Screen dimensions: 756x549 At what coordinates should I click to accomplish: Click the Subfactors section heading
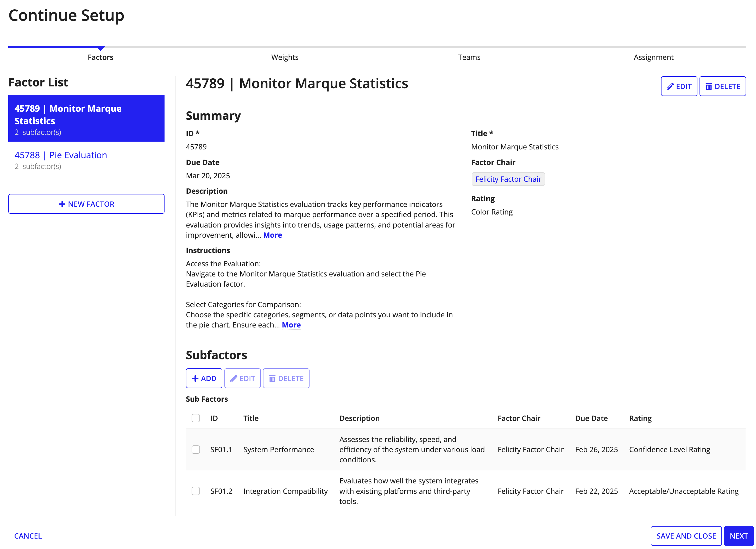click(x=216, y=355)
